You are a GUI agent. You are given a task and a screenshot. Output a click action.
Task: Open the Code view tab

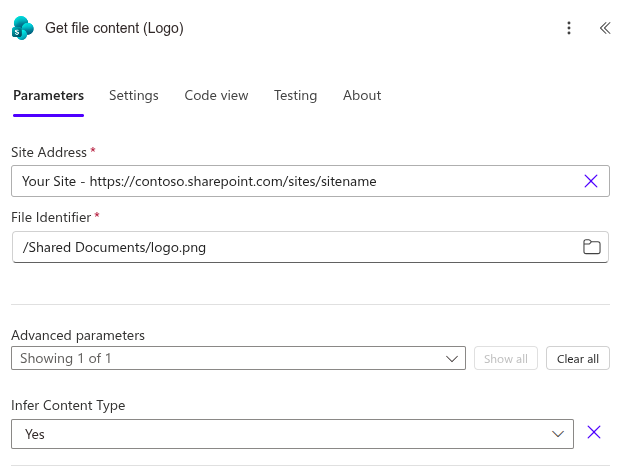[x=216, y=95]
